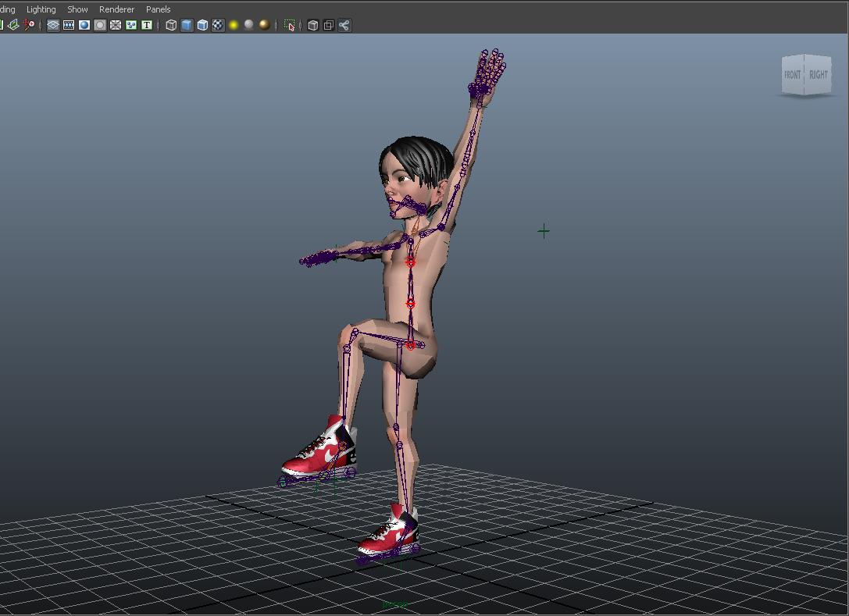This screenshot has width=849, height=616.
Task: Select the raised red sneaker
Action: (x=320, y=447)
